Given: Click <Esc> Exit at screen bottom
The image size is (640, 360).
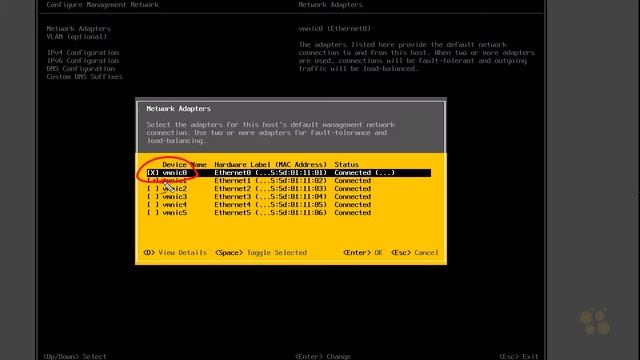Looking at the screenshot, I should pyautogui.click(x=518, y=356).
